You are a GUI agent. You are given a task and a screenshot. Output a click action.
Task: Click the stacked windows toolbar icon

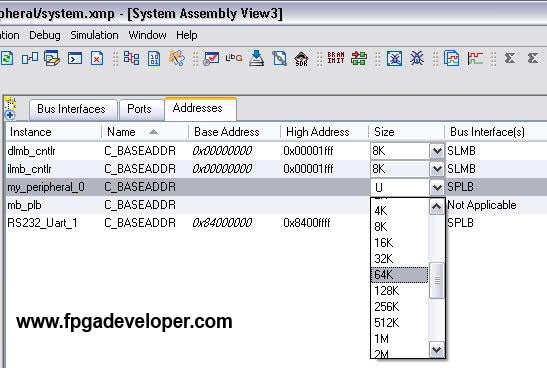coord(52,58)
